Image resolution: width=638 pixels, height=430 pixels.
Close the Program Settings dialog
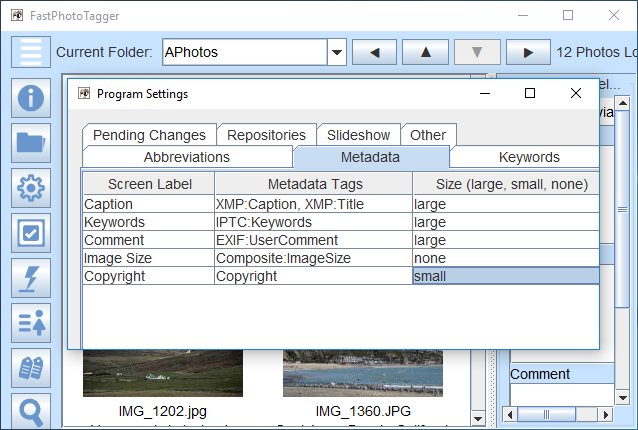pos(575,93)
